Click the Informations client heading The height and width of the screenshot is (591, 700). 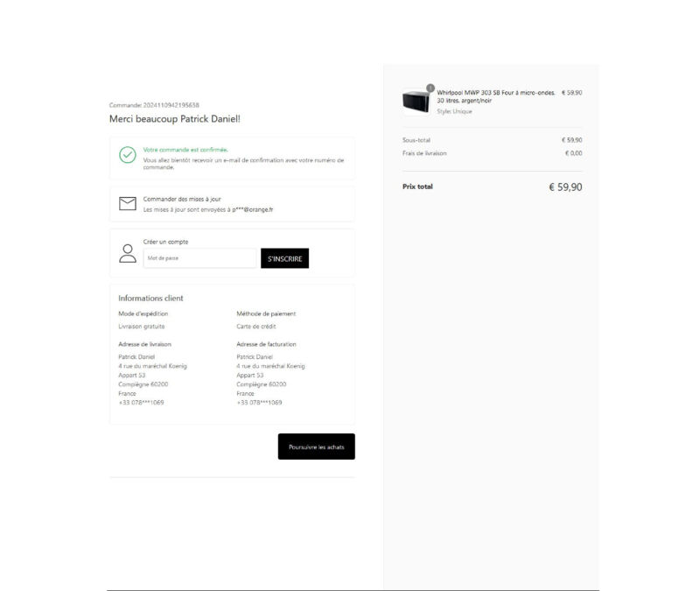(x=150, y=298)
